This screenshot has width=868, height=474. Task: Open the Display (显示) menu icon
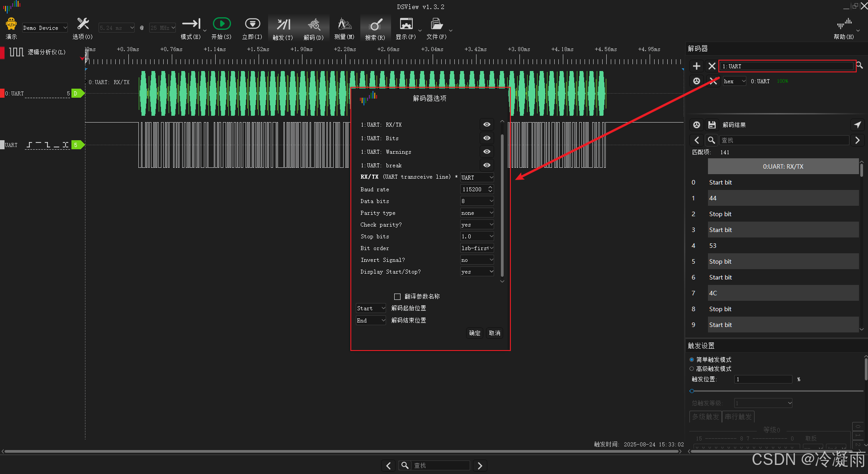[406, 24]
